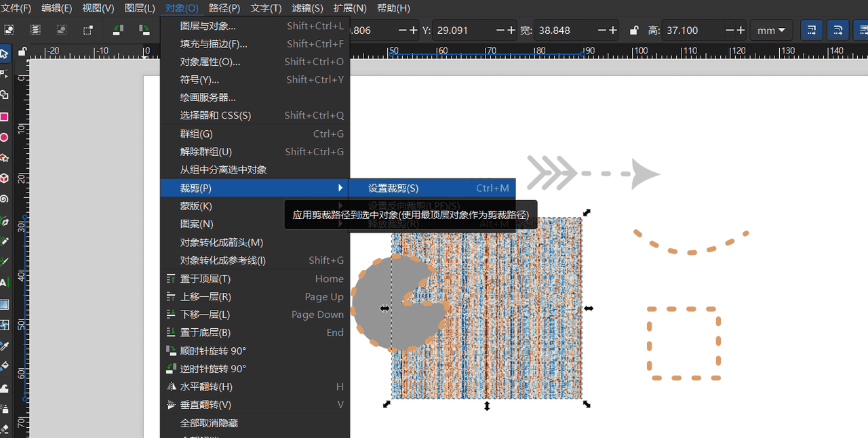This screenshot has width=868, height=438.
Task: Expand the 蒙版(K) submenu
Action: coord(254,206)
